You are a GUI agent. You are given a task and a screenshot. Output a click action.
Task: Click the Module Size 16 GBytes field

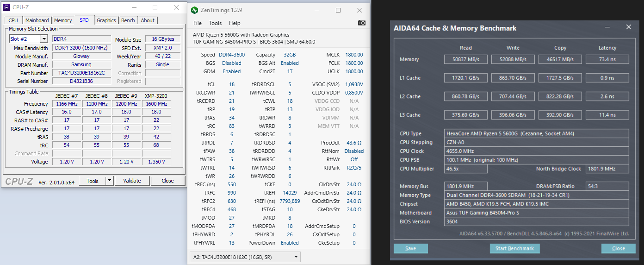click(x=162, y=39)
